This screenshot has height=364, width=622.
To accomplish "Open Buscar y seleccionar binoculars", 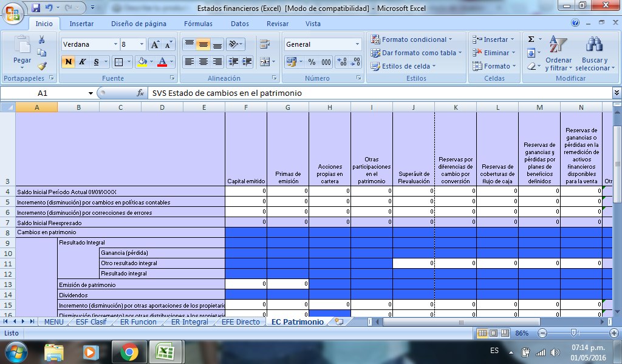I will (x=594, y=53).
